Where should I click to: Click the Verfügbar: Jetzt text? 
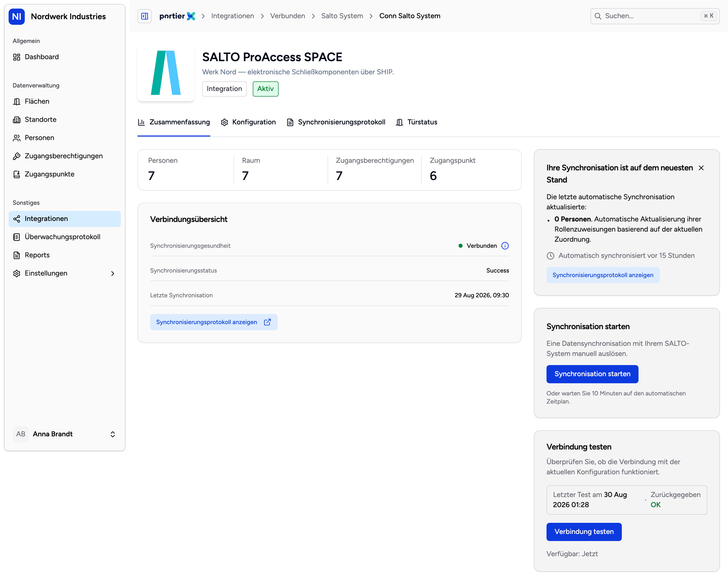pos(572,554)
